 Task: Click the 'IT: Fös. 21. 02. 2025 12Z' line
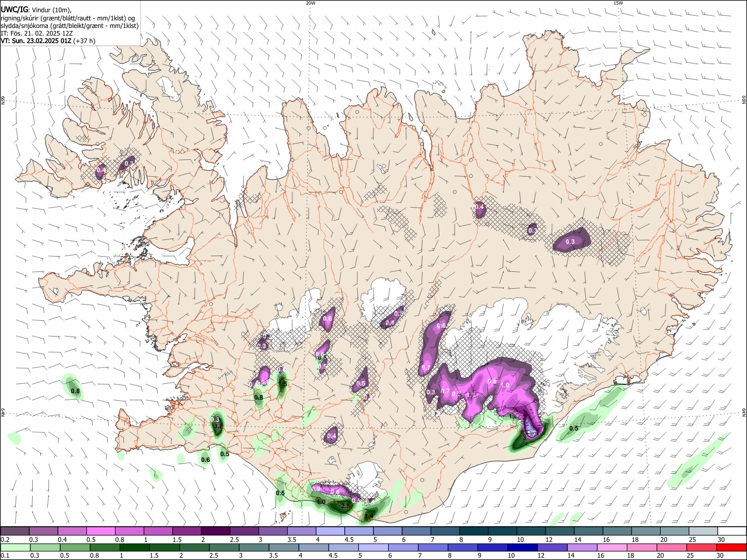coord(36,33)
